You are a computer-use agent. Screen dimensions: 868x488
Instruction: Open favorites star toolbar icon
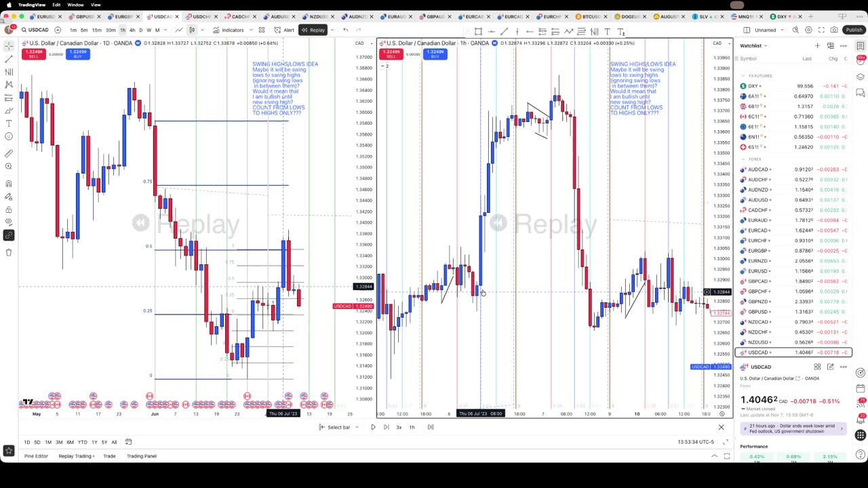click(x=9, y=450)
